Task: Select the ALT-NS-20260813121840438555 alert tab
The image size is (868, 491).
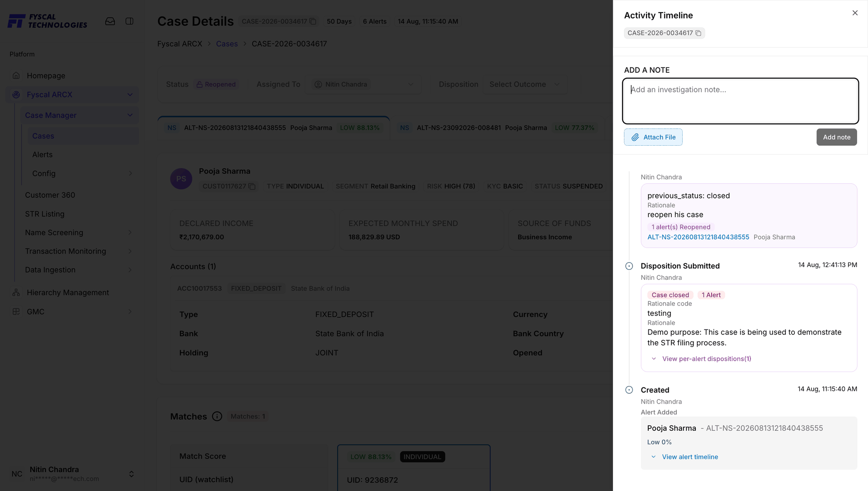Action: [x=274, y=128]
